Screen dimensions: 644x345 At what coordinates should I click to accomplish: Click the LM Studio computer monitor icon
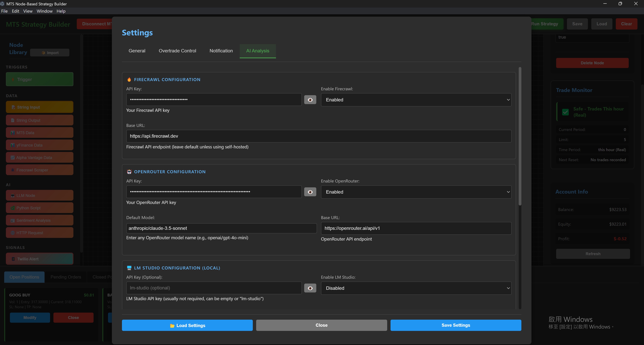(129, 268)
